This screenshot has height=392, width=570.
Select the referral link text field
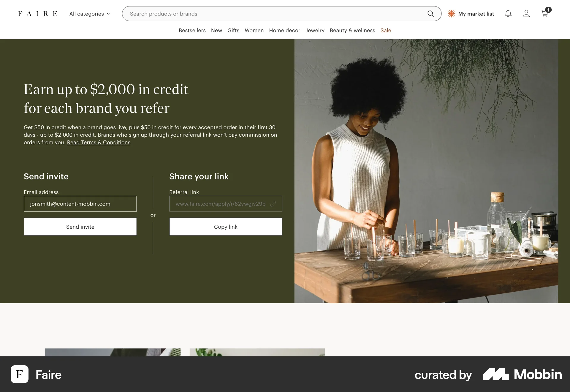[x=226, y=204]
